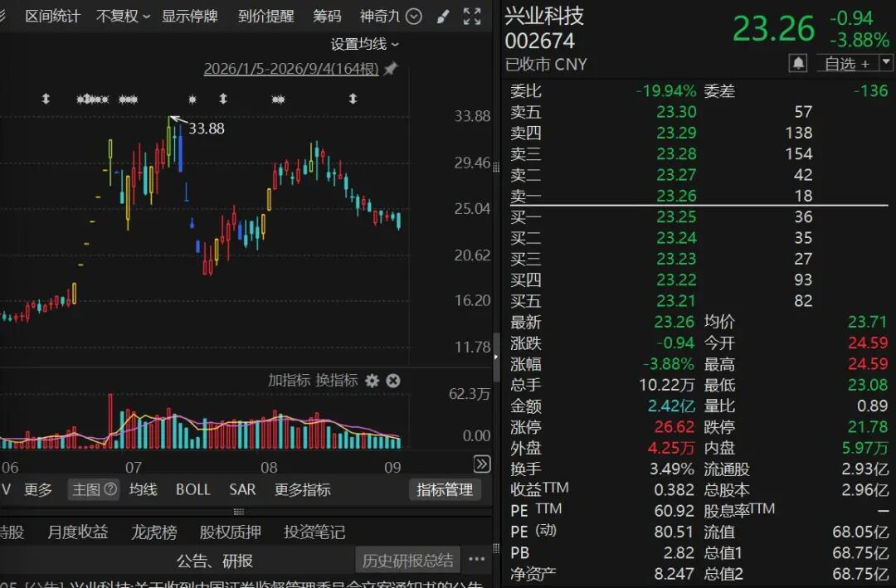Open the 股权质押 tab
The image size is (896, 588).
point(231,532)
